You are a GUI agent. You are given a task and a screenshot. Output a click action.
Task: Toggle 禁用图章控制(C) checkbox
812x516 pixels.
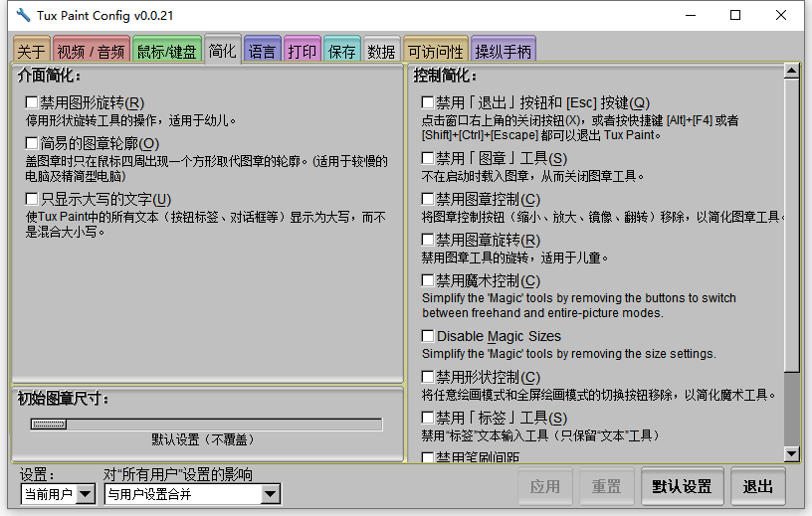coord(428,199)
